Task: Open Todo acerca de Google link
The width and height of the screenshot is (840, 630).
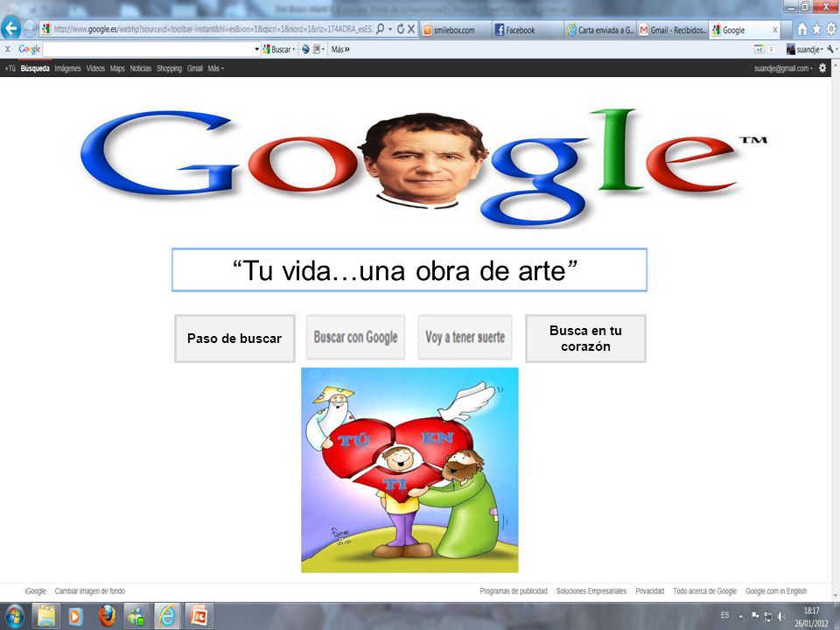Action: [705, 591]
